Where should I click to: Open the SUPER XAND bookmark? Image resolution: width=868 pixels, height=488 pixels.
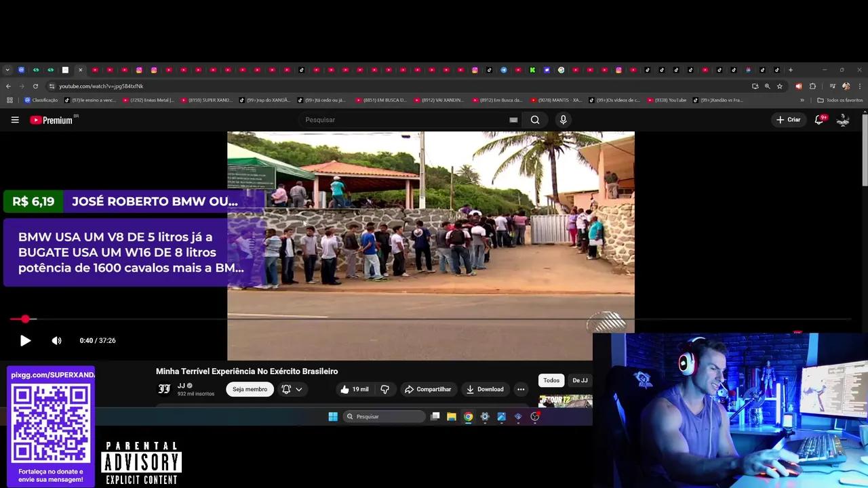click(x=207, y=100)
